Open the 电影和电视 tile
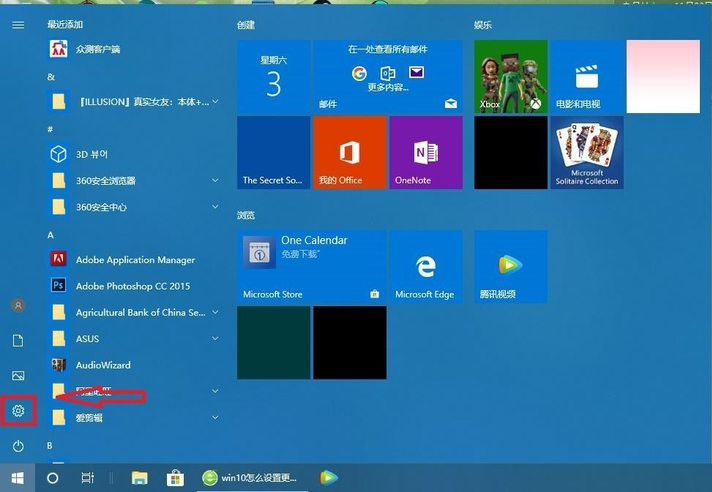 (x=587, y=76)
